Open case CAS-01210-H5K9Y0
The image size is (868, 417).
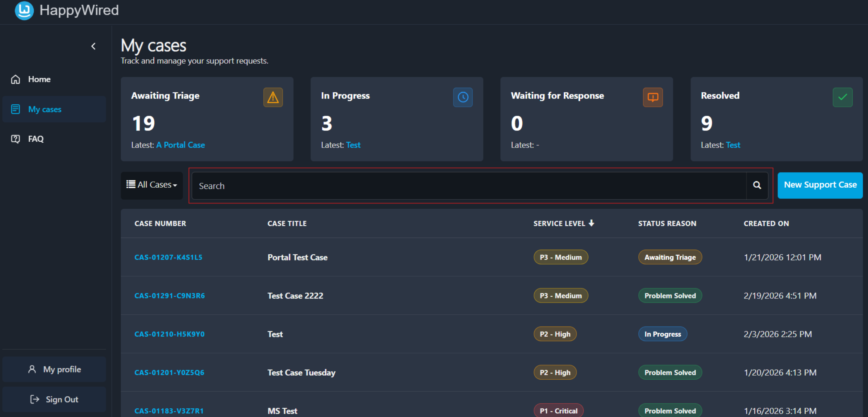pyautogui.click(x=169, y=334)
